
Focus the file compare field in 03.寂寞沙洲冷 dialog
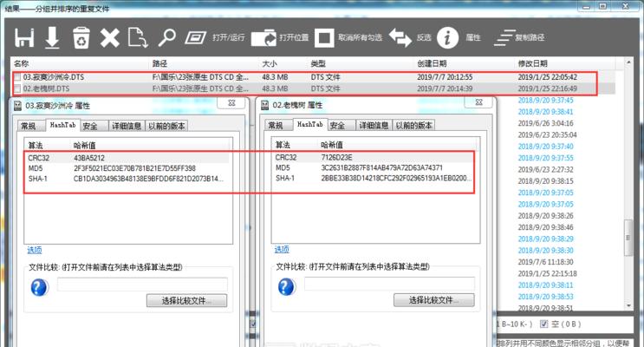click(142, 285)
